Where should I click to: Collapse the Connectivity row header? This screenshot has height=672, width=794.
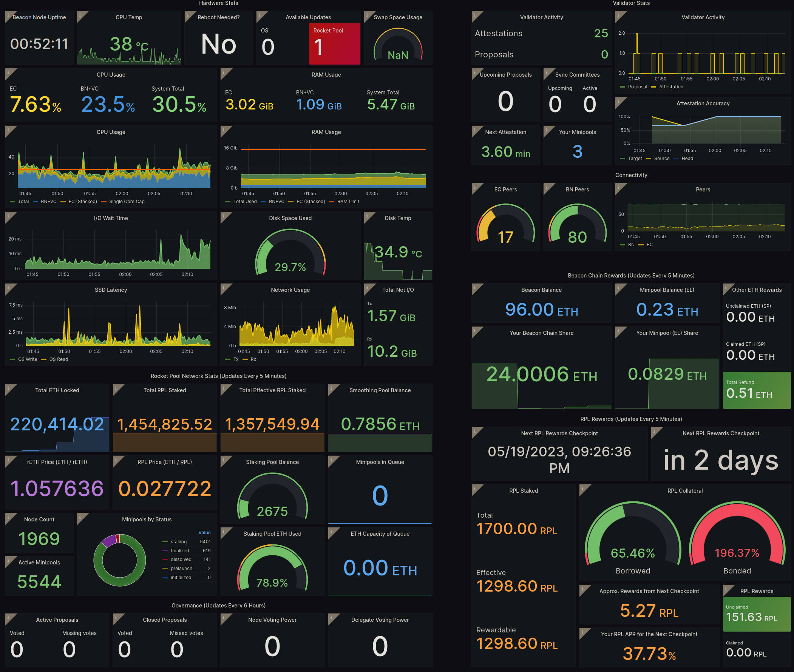[x=631, y=175]
